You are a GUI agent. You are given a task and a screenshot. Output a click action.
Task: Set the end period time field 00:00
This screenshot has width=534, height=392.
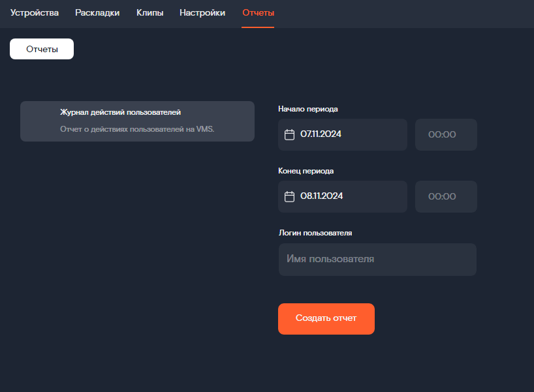tap(445, 197)
